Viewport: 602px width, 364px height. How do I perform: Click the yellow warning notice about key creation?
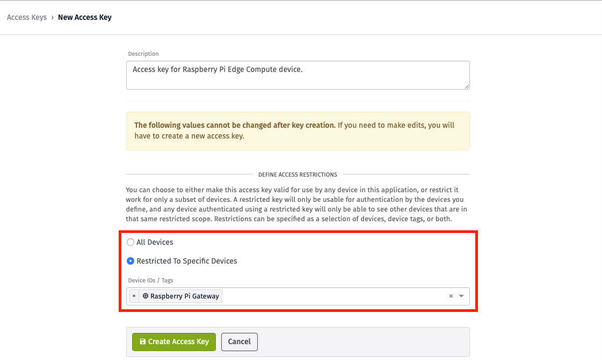coord(298,131)
